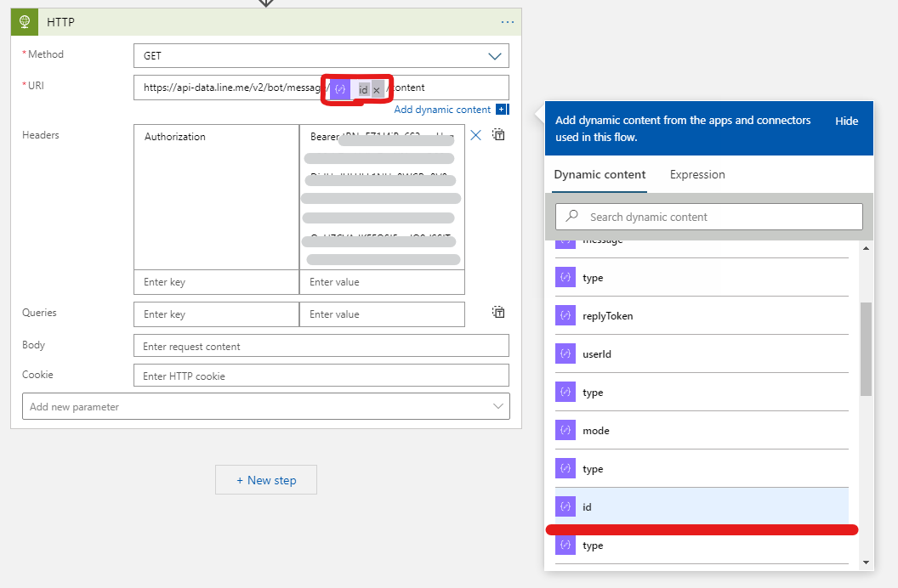Remove the id token from the URI
This screenshot has width=898, height=588.
(x=377, y=90)
